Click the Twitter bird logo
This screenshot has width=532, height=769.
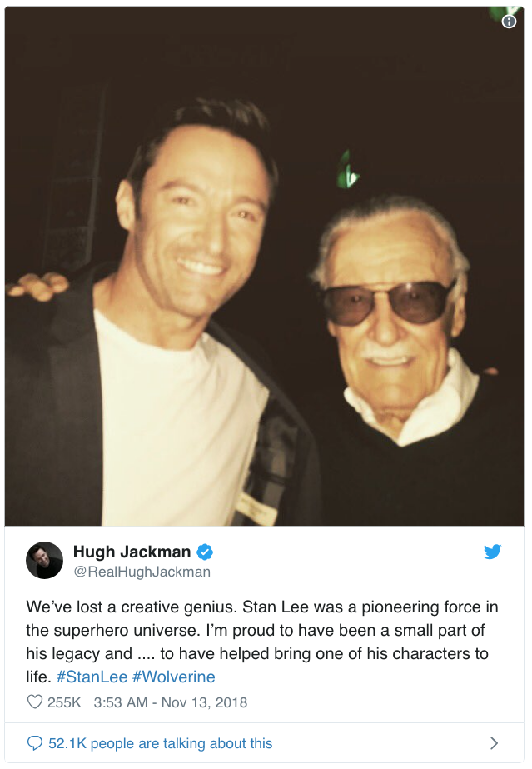(492, 552)
